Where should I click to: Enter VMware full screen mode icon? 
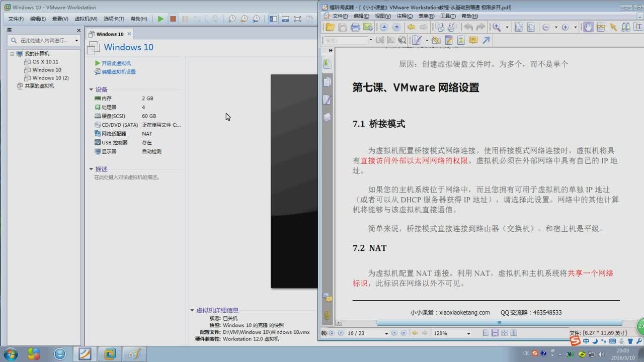(297, 19)
